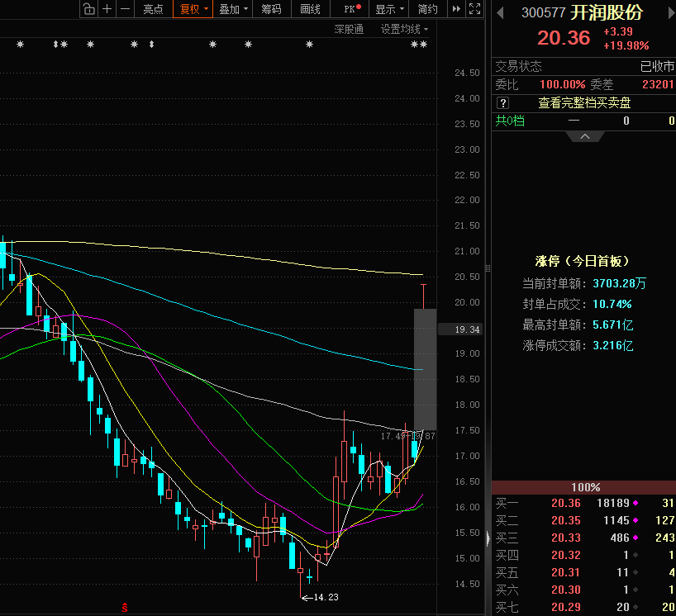Click the 委比 100.00% value
Screen dimensions: 676x616
(x=562, y=84)
